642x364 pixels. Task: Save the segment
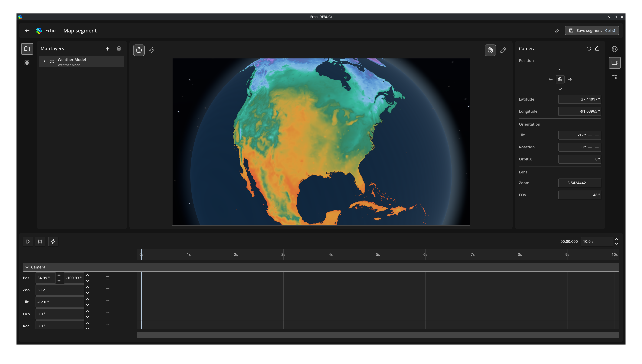tap(592, 31)
